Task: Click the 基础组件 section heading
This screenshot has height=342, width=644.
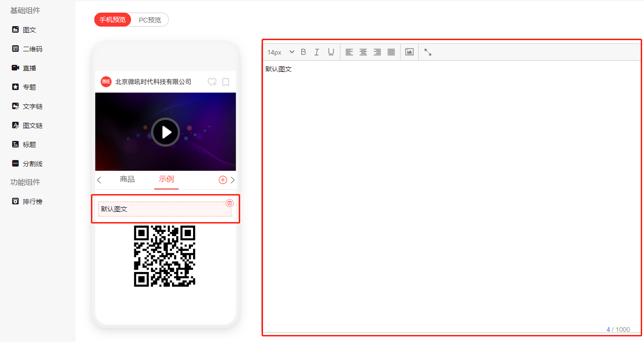Action: click(x=25, y=10)
